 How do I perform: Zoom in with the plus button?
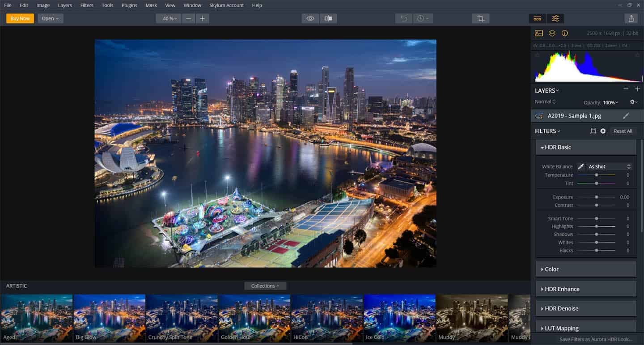pyautogui.click(x=203, y=18)
